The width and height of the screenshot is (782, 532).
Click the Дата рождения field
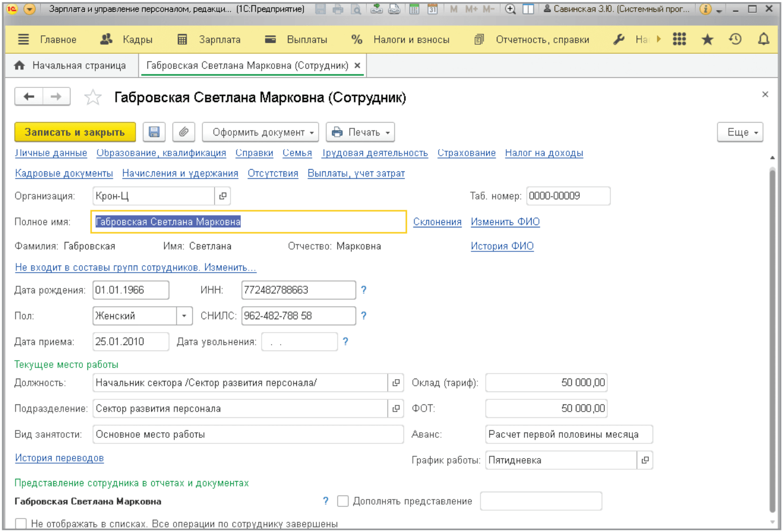tap(131, 290)
